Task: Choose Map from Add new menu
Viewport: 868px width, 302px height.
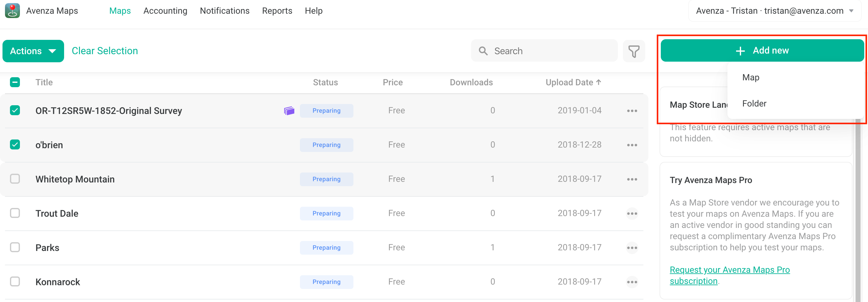Action: 751,78
